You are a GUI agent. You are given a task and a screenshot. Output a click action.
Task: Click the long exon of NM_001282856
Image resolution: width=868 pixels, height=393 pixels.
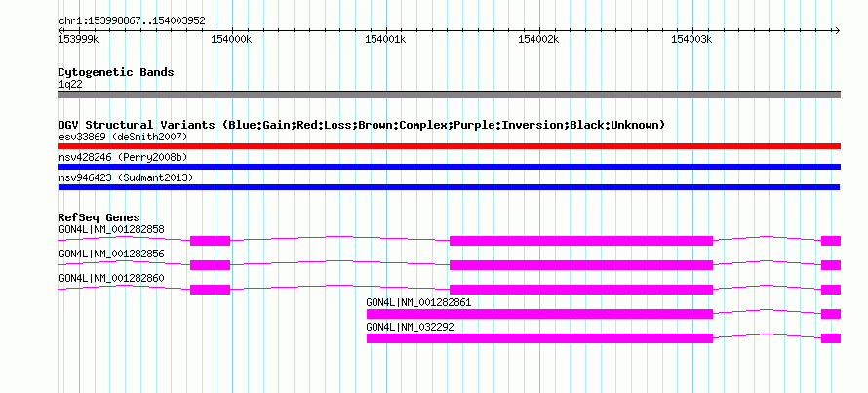580,265
